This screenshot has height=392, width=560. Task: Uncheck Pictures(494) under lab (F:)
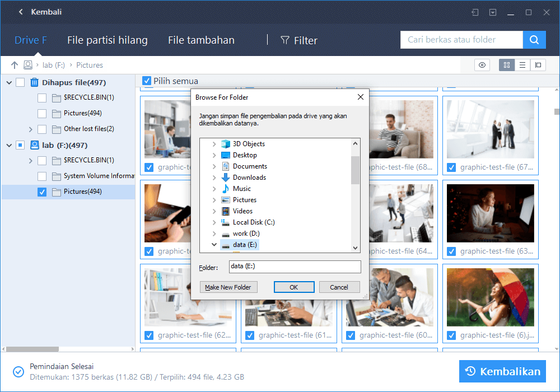pos(42,192)
